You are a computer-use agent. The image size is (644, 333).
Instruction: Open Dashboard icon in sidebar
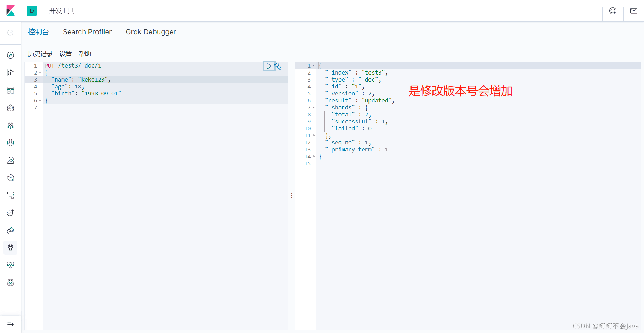pos(10,90)
